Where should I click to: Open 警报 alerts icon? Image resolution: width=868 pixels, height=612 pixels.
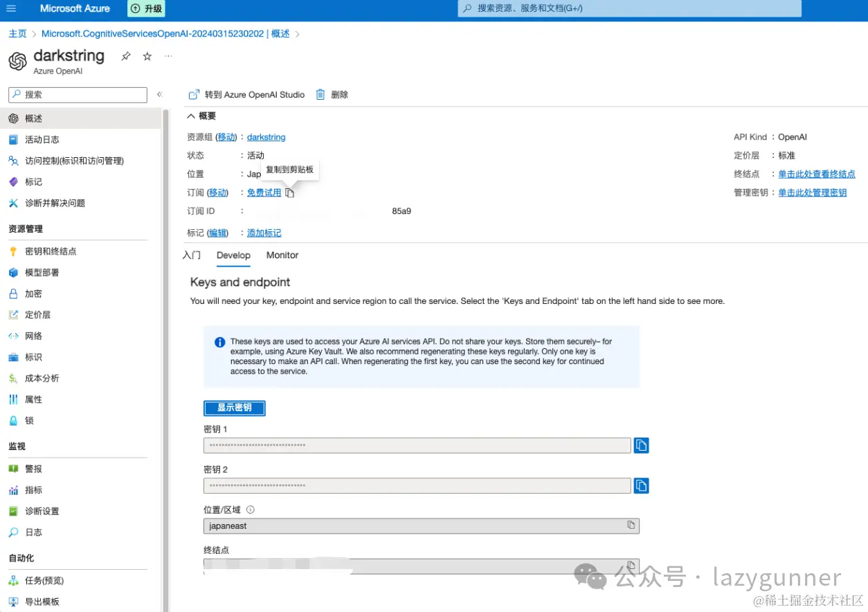[13, 469]
